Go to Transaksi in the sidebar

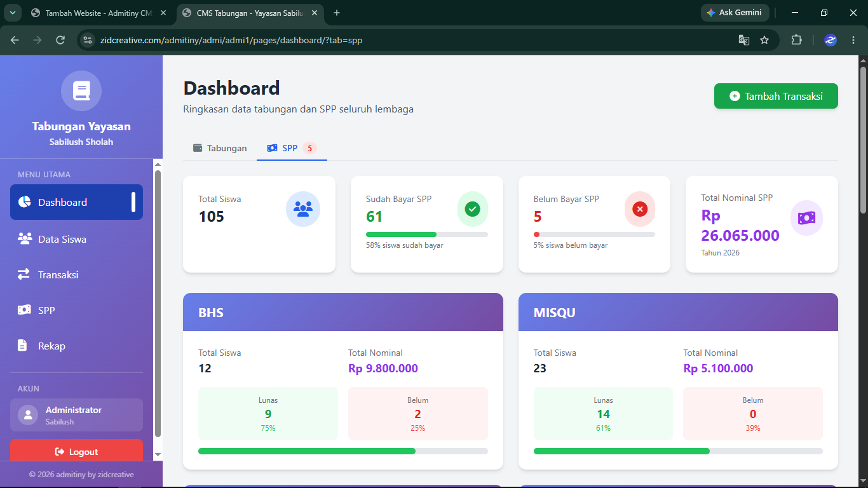(x=76, y=274)
